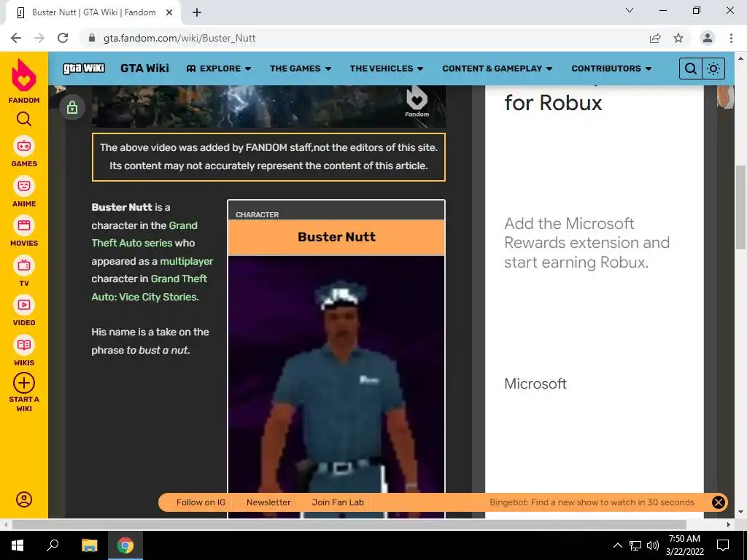
Task: Open the Video category icon
Action: 24,305
